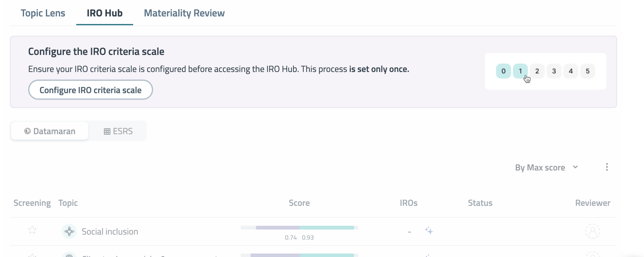Screen dimensions: 644x257
Task: Click the Social inclusion topic icon
Action: (x=69, y=231)
